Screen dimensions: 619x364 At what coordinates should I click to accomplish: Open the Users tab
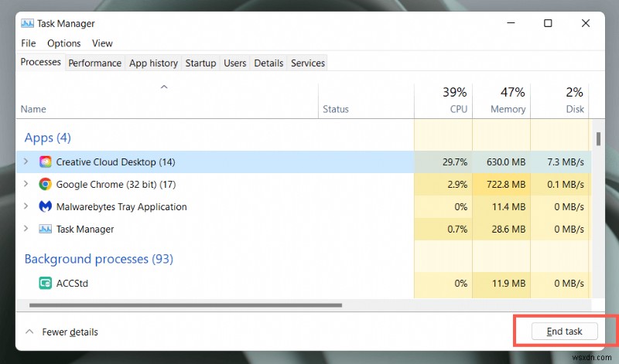point(235,63)
